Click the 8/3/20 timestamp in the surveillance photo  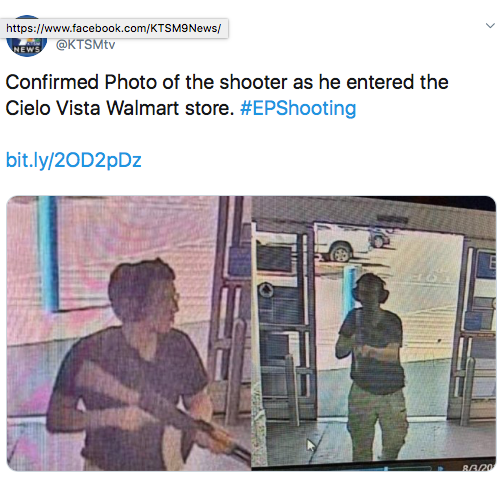[478, 467]
